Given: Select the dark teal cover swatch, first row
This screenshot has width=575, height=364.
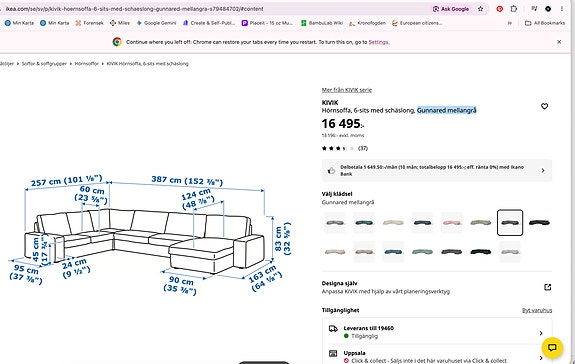Looking at the screenshot, I should click(364, 223).
